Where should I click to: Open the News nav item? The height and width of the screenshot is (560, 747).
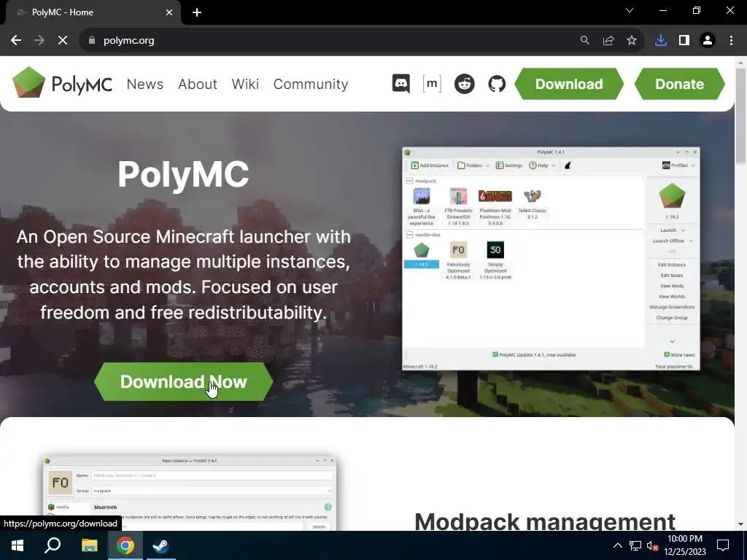[x=145, y=84]
